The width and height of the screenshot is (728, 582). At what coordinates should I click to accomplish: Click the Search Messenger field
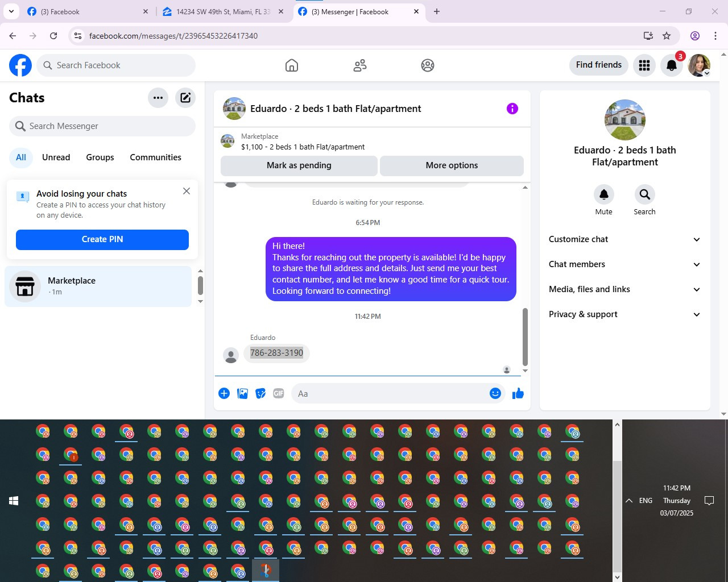tap(102, 126)
